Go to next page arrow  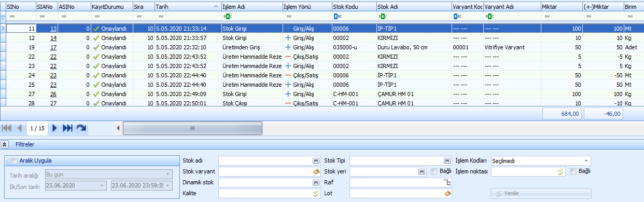[x=54, y=128]
